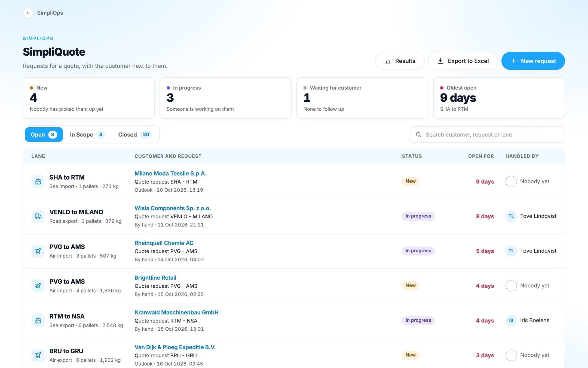
Task: Open the Results view
Action: pyautogui.click(x=400, y=61)
